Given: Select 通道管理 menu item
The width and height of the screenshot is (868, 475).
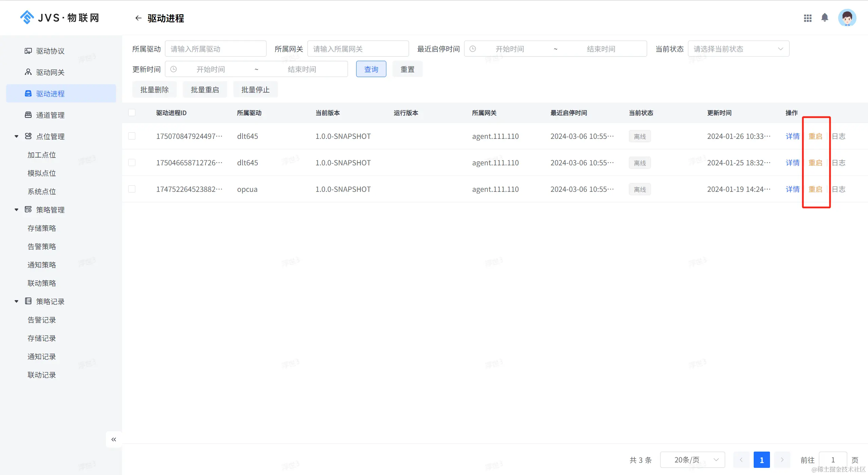Looking at the screenshot, I should click(50, 115).
